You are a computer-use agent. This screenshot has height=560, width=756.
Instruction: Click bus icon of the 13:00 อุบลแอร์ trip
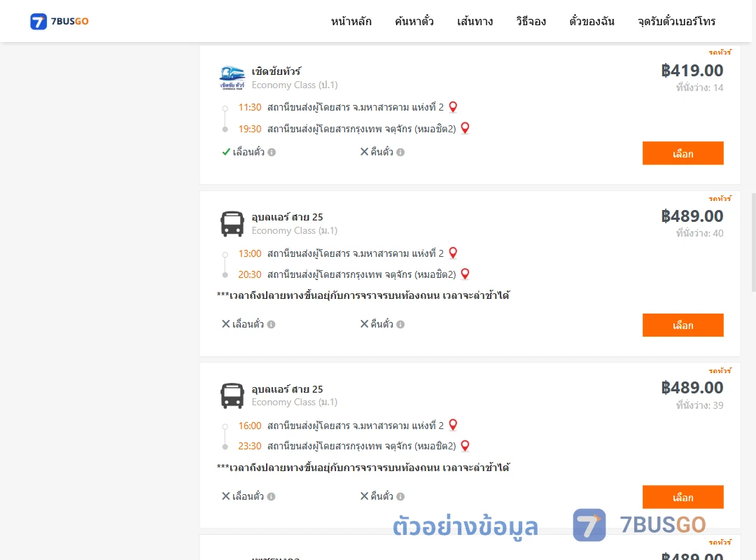(x=232, y=224)
